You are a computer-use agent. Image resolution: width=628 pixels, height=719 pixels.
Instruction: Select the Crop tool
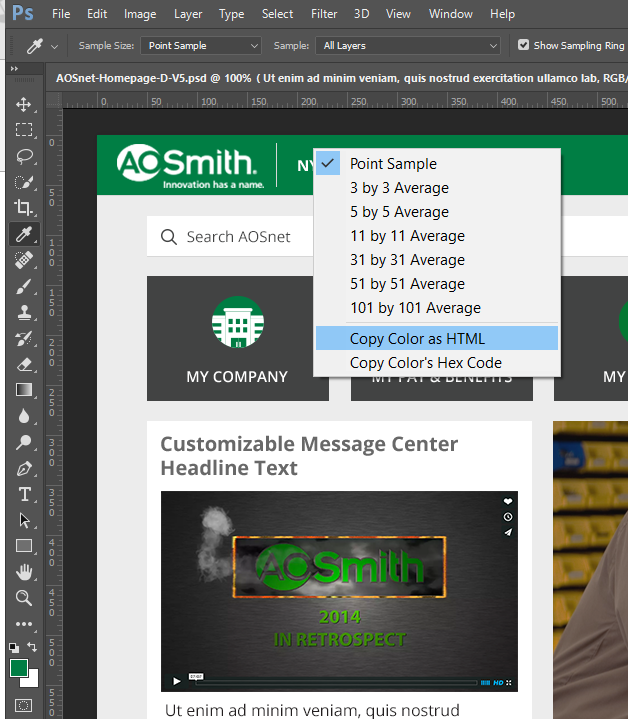coord(24,208)
